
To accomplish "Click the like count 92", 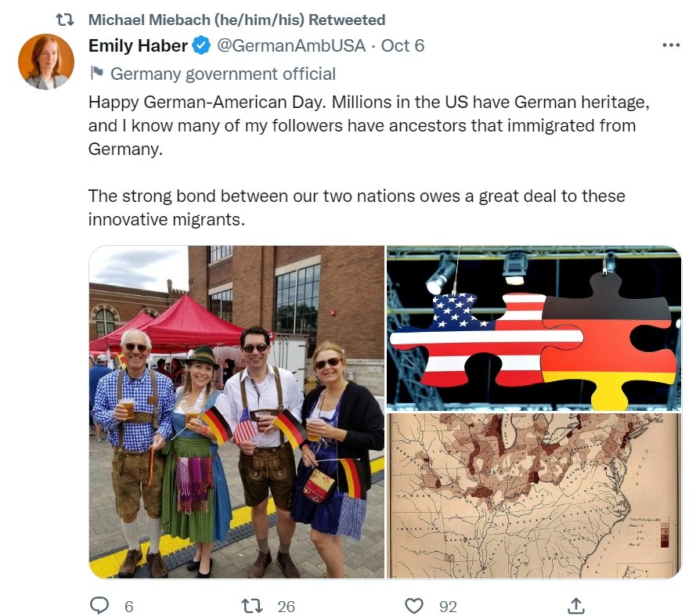I will [x=449, y=607].
